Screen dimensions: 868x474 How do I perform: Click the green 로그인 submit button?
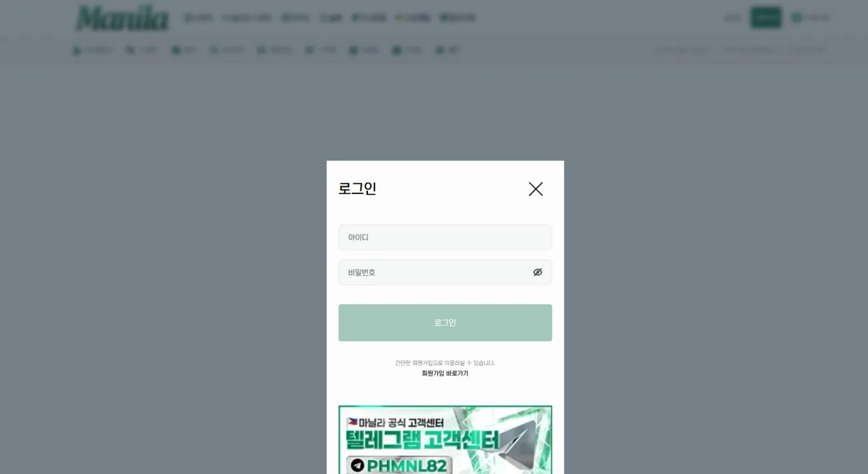445,323
